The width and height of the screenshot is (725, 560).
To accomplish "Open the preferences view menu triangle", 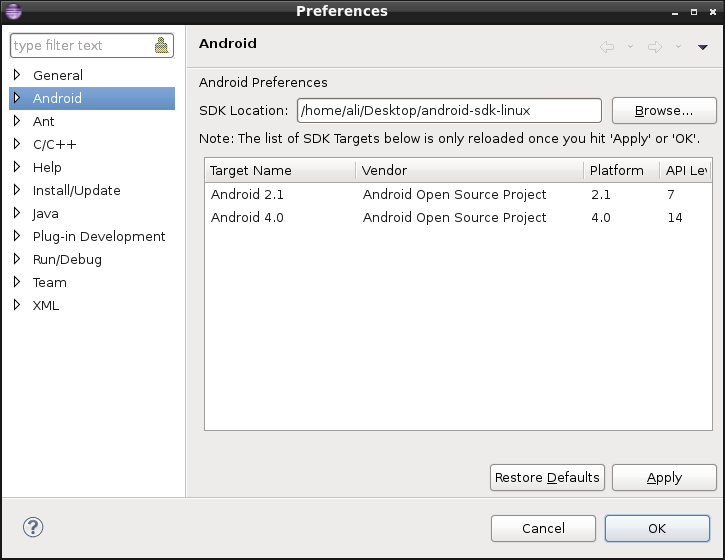I will 703,47.
